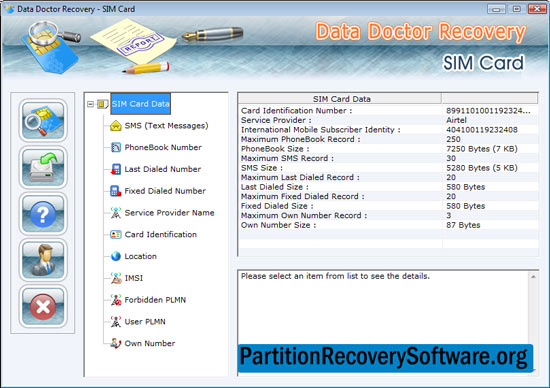Click 'Own Number Size :' label
The width and height of the screenshot is (550, 388).
[x=279, y=225]
